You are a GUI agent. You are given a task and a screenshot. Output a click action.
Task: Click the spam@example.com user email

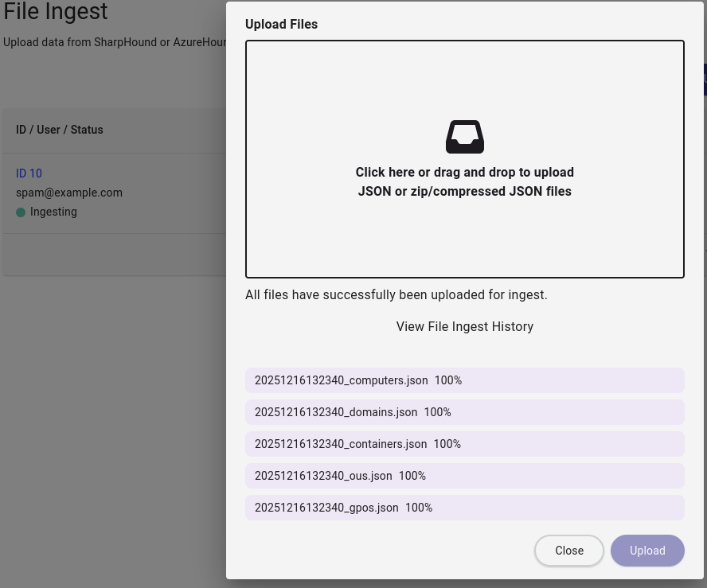tap(69, 193)
